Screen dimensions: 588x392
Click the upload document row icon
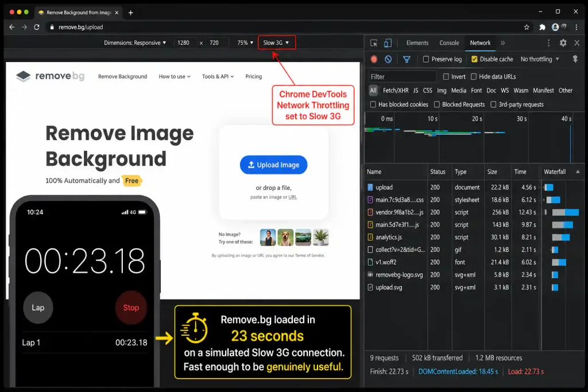(370, 187)
